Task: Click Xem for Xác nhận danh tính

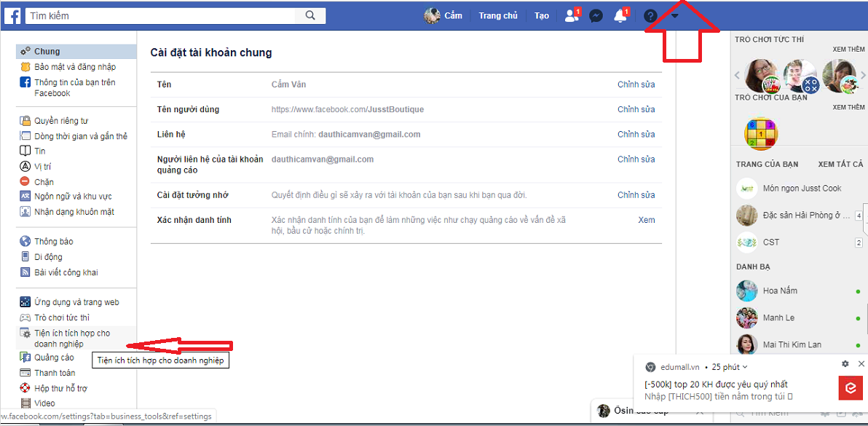Action: pyautogui.click(x=647, y=220)
